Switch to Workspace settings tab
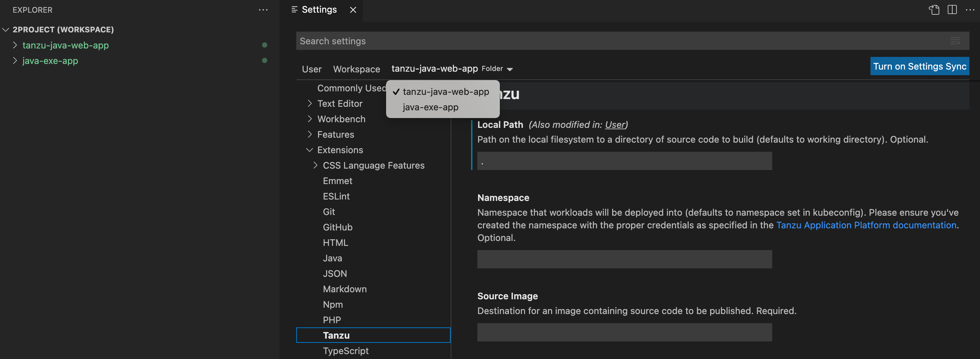Screen dimensions: 980x359 pyautogui.click(x=357, y=69)
